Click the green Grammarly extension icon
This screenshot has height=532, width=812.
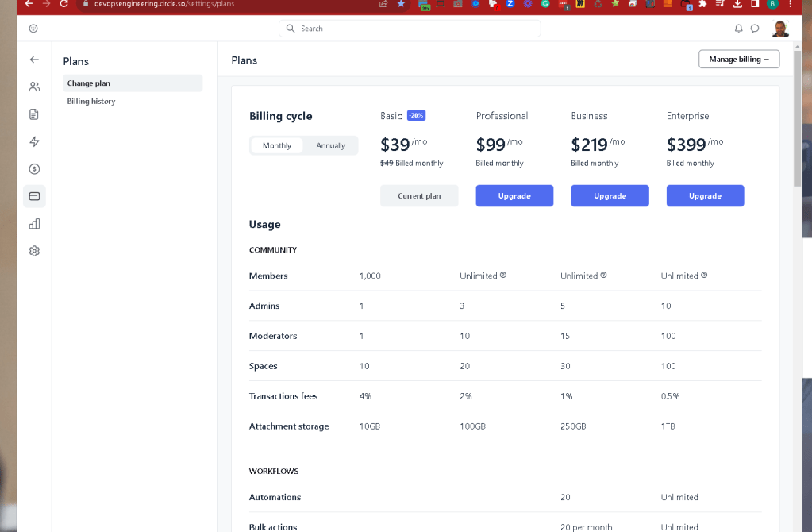pos(545,4)
